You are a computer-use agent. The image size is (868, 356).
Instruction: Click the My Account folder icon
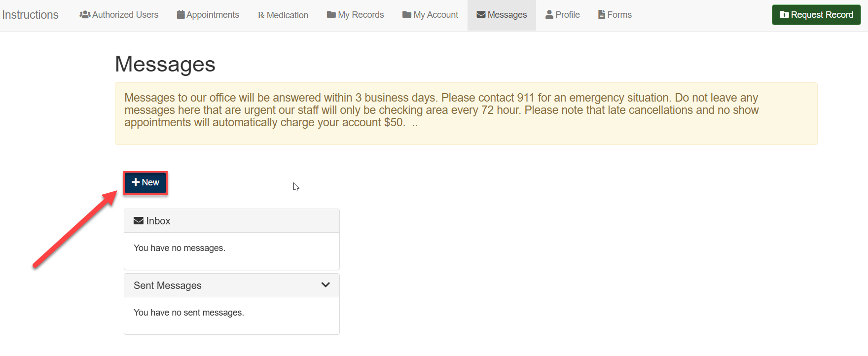(407, 15)
